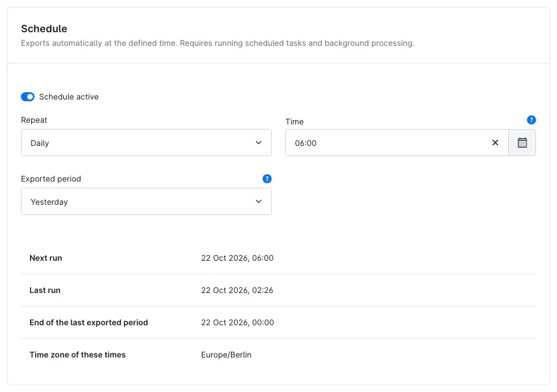Open the Exported period dropdown
Viewport: 557px width, 392px height.
(147, 202)
